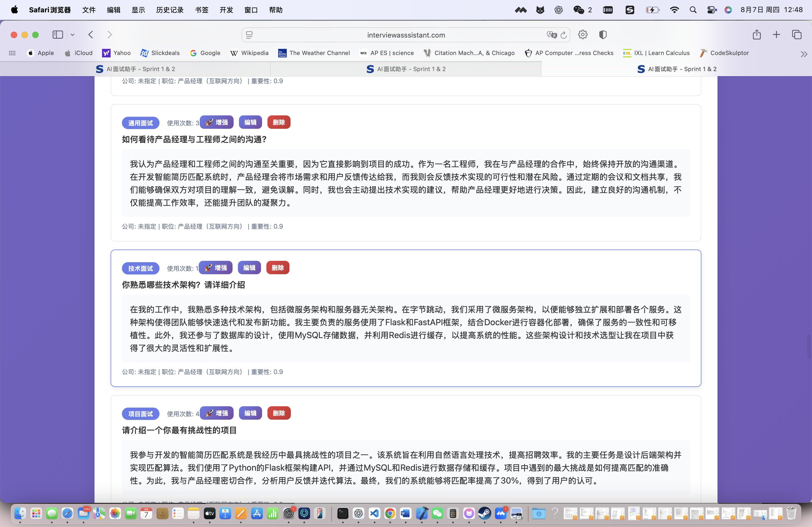
Task: Click 删除 button on 通用面试 card
Action: click(279, 122)
